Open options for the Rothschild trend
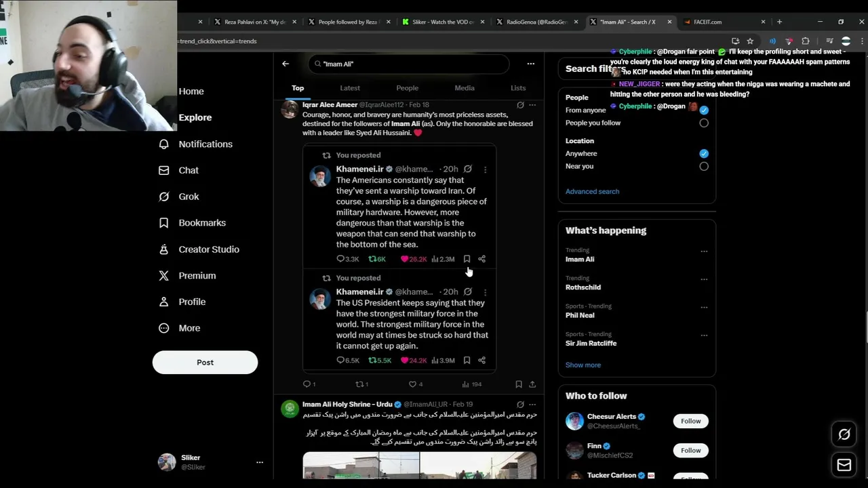This screenshot has height=488, width=868. click(x=704, y=279)
